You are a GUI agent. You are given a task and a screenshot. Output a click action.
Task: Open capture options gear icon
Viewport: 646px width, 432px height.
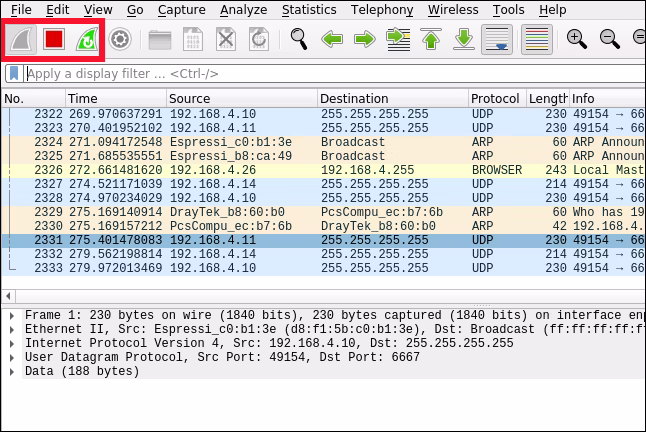tap(120, 40)
